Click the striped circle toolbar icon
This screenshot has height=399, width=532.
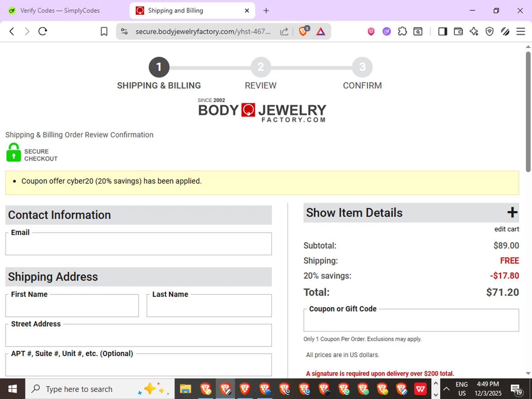[505, 32]
